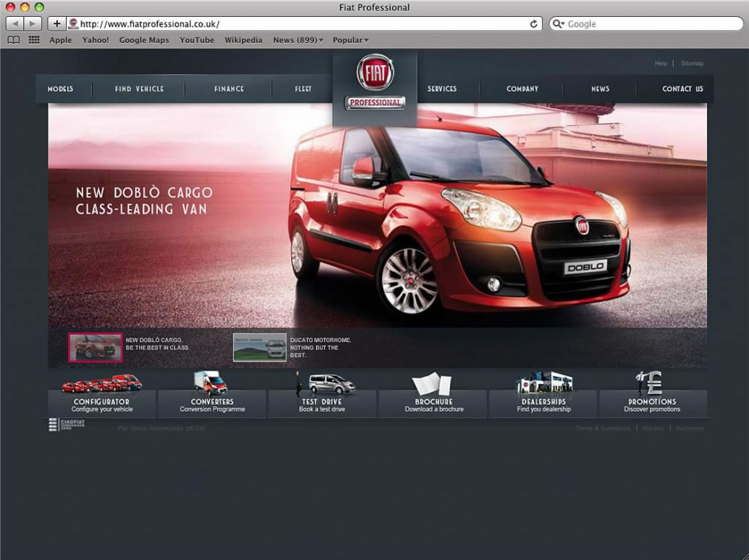Open the Sitemap link
This screenshot has width=749, height=560.
click(692, 63)
